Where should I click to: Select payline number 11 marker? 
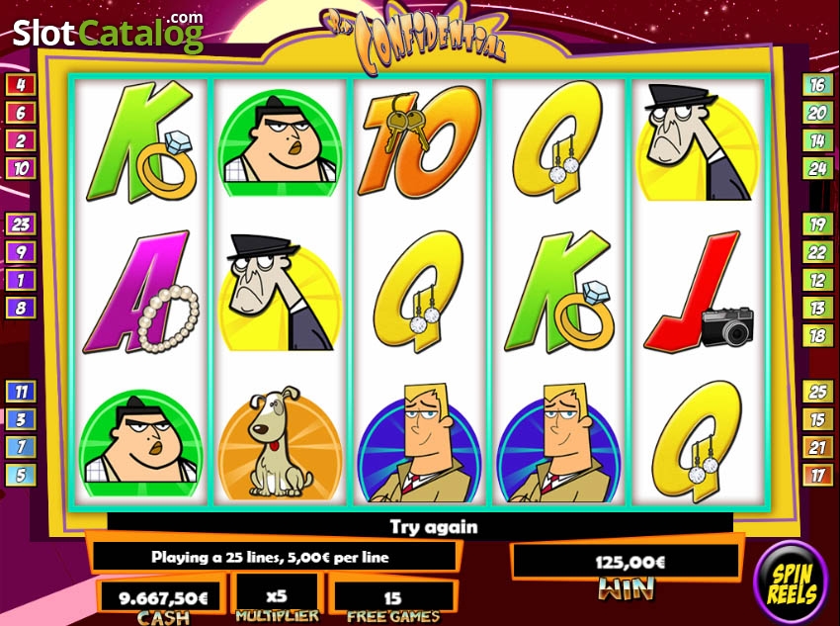pyautogui.click(x=21, y=392)
